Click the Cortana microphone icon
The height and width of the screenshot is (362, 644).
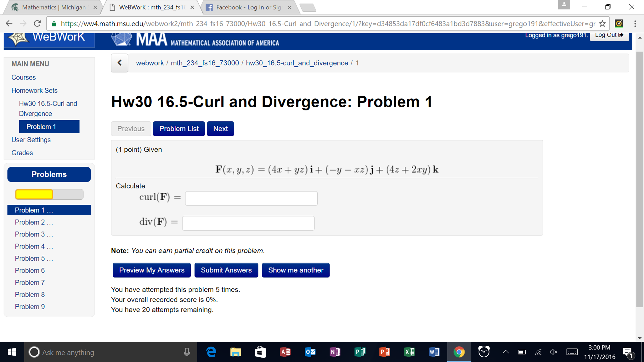coord(187,352)
